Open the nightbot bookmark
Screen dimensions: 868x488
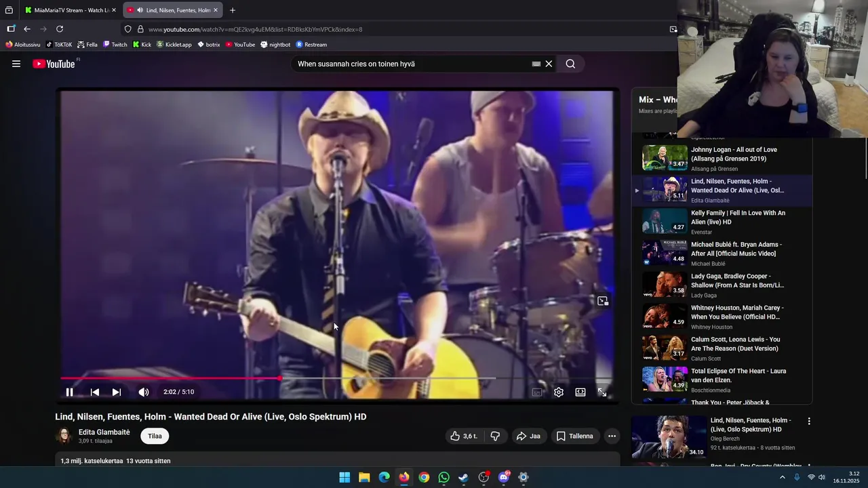point(275,45)
